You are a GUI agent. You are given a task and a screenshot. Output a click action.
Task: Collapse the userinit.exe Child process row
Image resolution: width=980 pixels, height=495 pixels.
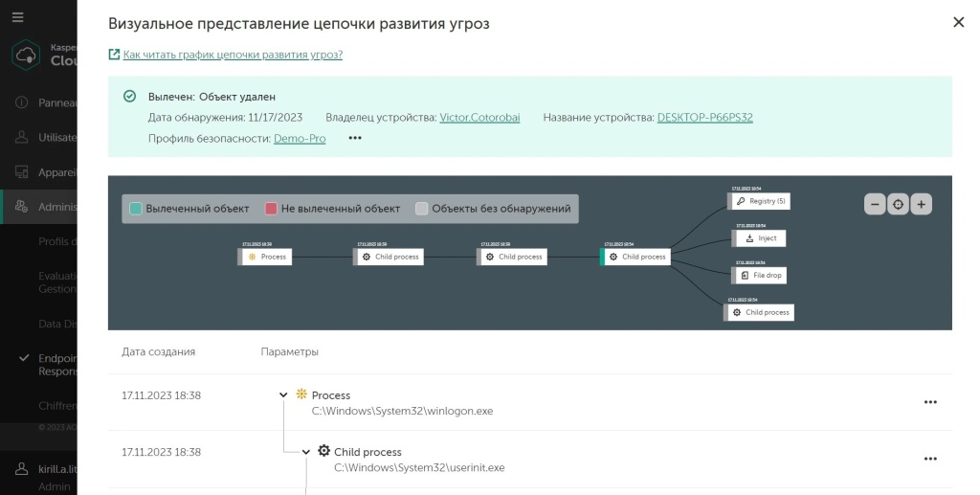(x=305, y=452)
